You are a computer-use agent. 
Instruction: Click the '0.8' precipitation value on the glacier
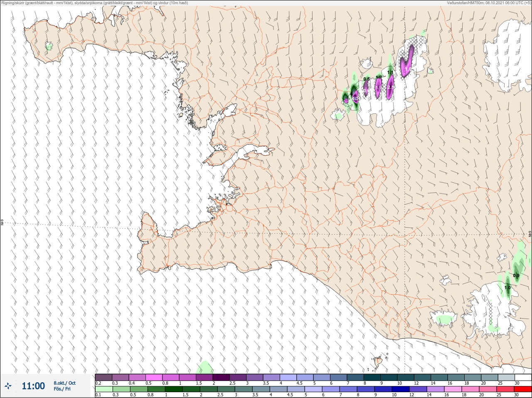click(x=367, y=79)
